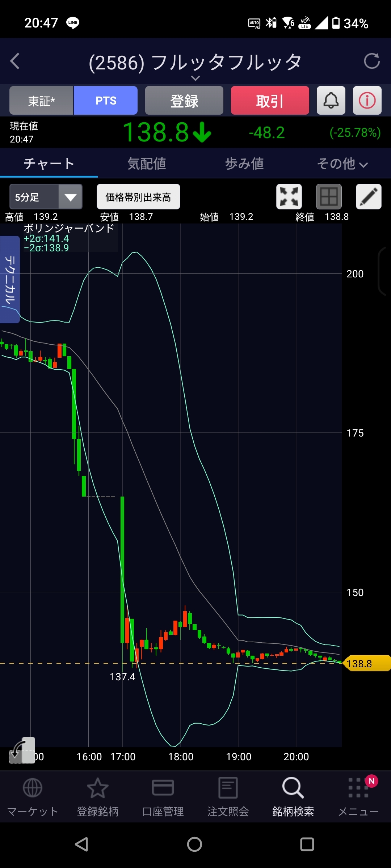Expand その他 tab dropdown
This screenshot has width=391, height=868.
[x=342, y=164]
